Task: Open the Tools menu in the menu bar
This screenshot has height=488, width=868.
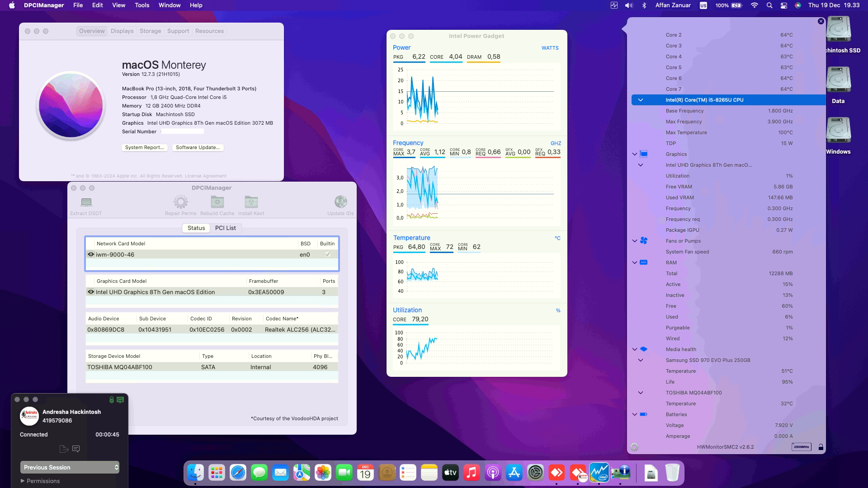Action: [142, 5]
